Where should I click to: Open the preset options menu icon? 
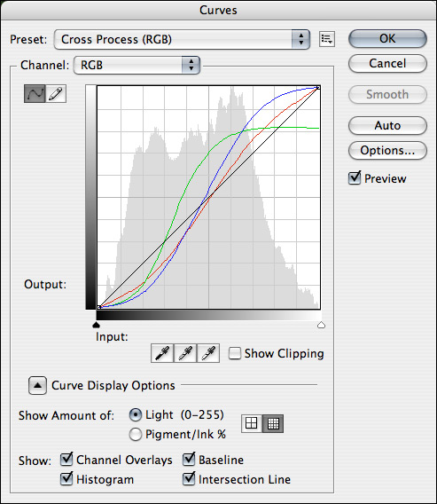click(x=327, y=39)
